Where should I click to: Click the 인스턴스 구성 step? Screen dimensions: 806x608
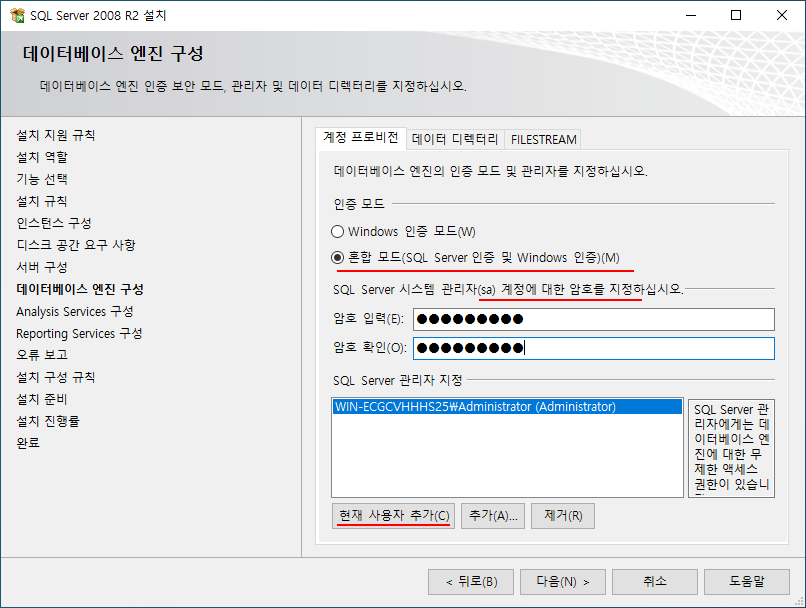54,223
